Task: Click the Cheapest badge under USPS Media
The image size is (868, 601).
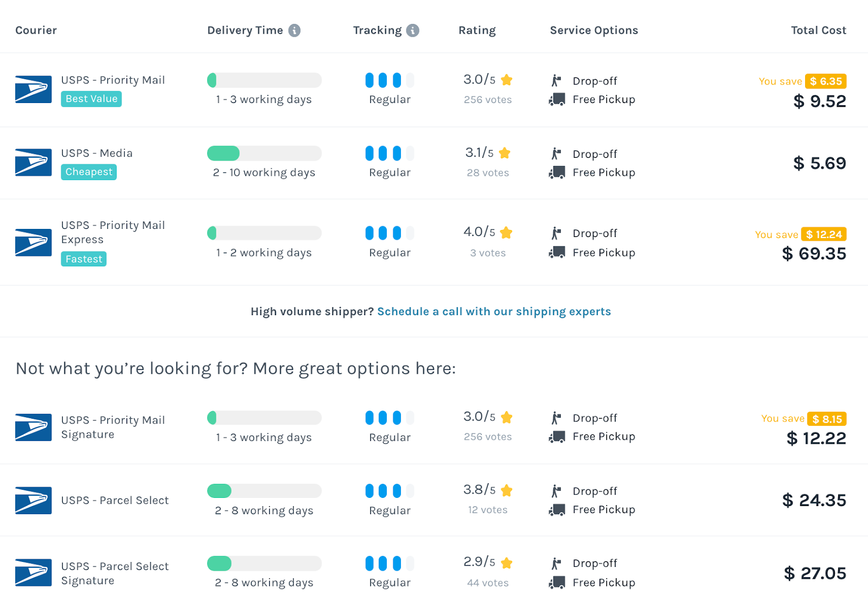Action: (89, 172)
